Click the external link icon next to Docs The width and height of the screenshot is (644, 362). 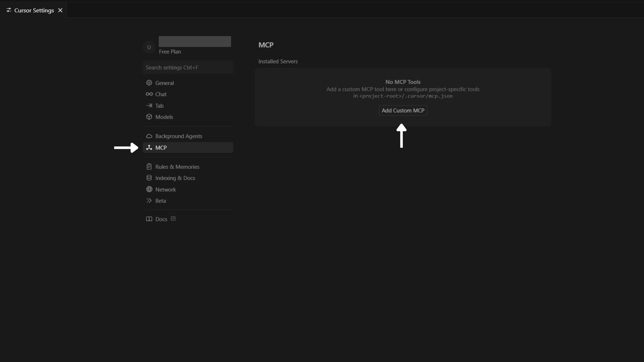(x=173, y=219)
